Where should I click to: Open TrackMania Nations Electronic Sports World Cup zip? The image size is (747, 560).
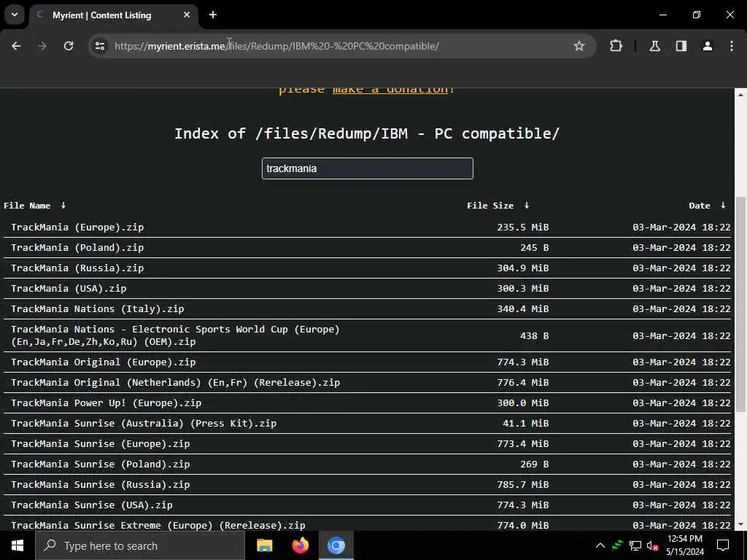[x=175, y=335]
